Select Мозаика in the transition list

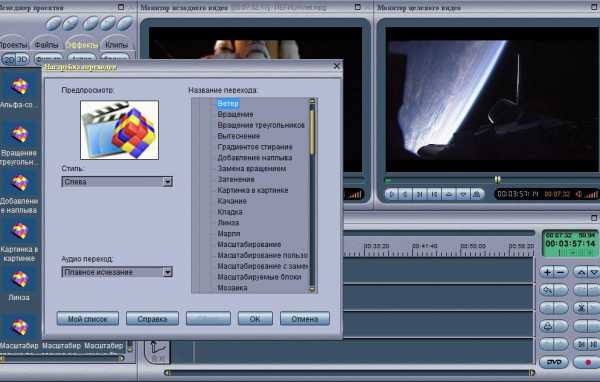click(x=232, y=287)
